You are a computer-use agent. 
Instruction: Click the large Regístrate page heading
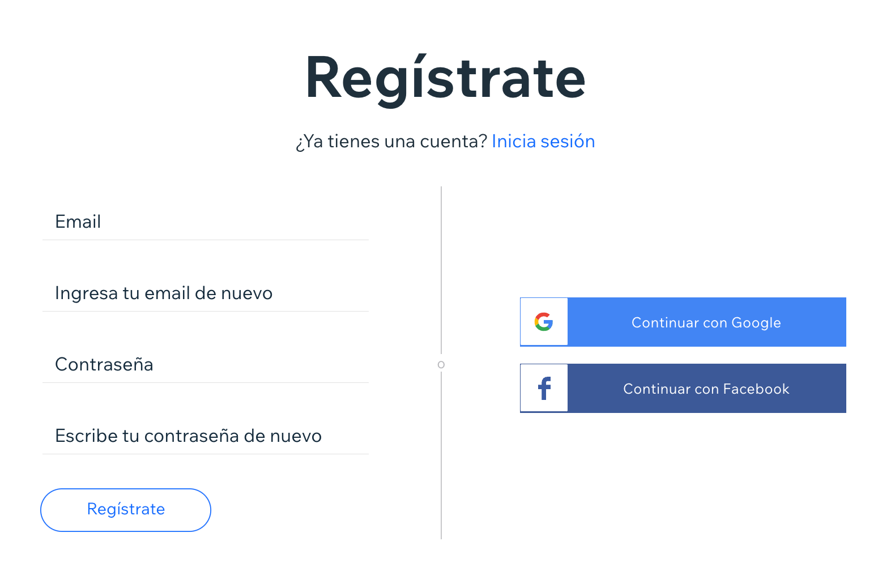(x=445, y=78)
